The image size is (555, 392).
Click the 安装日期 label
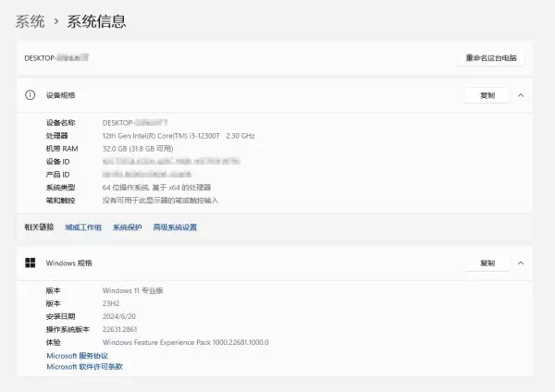coord(60,316)
